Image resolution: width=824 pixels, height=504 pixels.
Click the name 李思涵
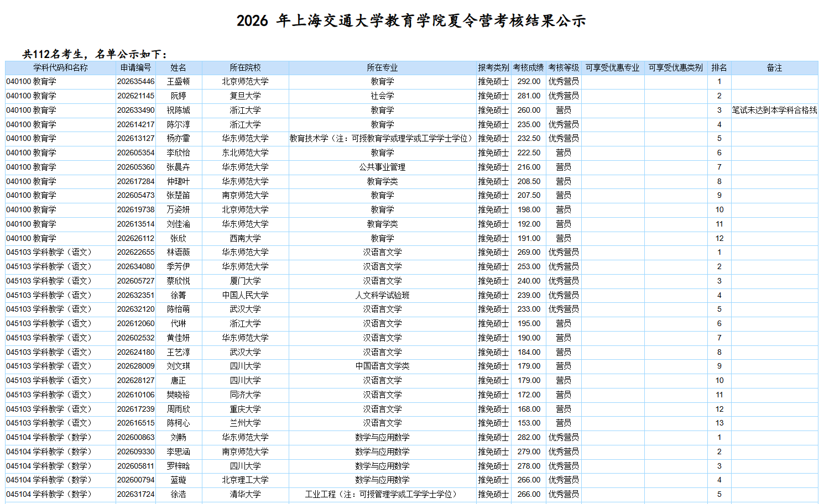pos(179,452)
